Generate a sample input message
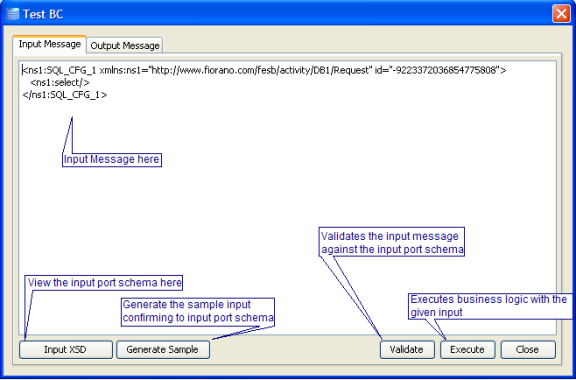The width and height of the screenshot is (576, 380). 163,349
